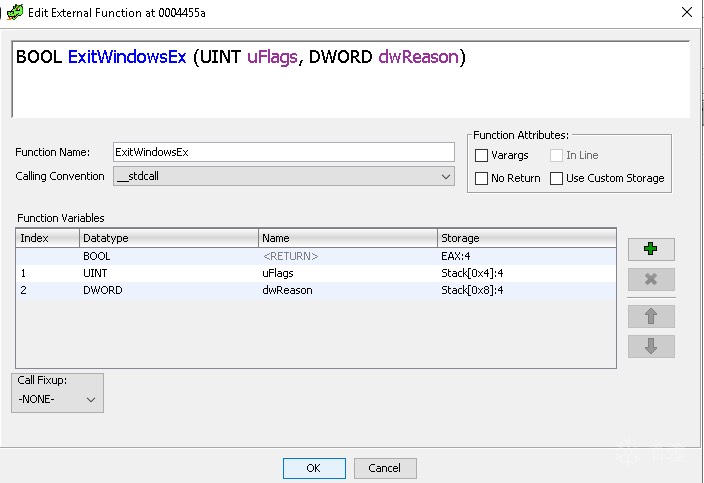Select the Stack[0x8]:4 storage cell
The image size is (704, 483).
coord(527,290)
